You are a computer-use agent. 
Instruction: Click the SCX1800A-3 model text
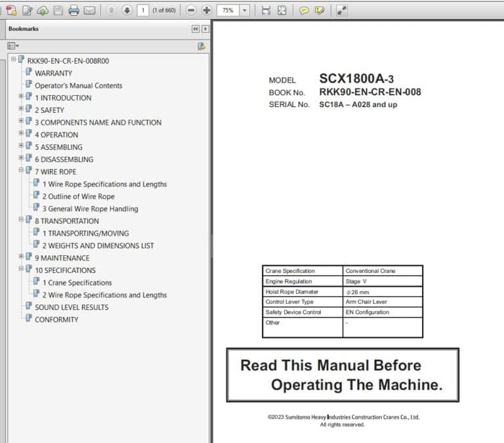point(356,79)
